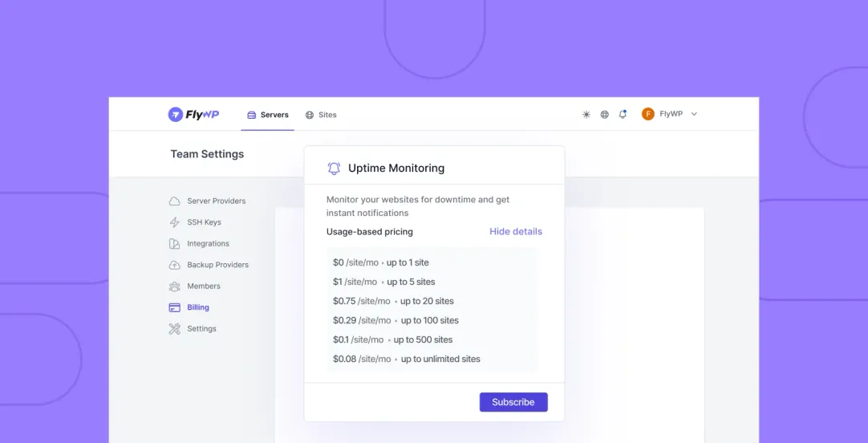Open the Sites tab
Viewport: 868px width, 443px height.
point(321,115)
